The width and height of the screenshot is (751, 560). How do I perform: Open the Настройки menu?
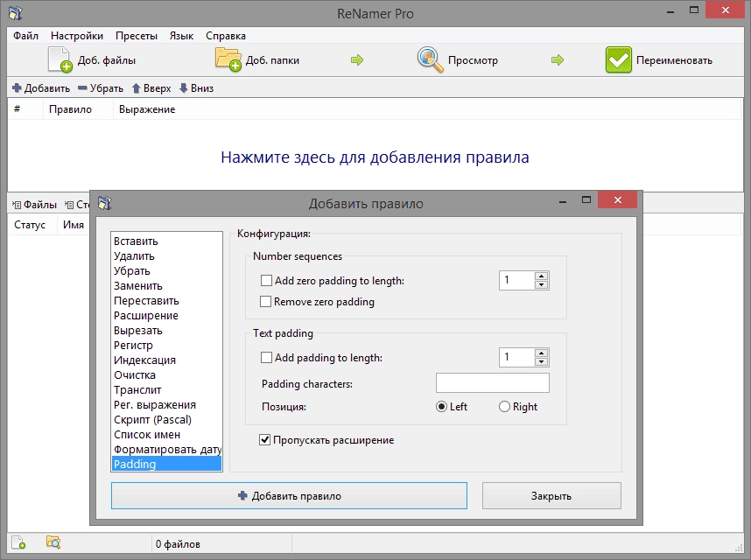coord(77,36)
